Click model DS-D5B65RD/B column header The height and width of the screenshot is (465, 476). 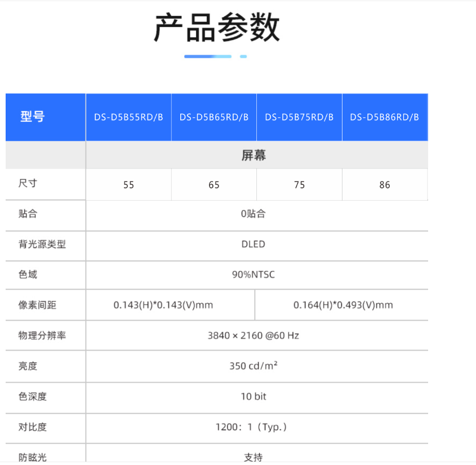214,117
